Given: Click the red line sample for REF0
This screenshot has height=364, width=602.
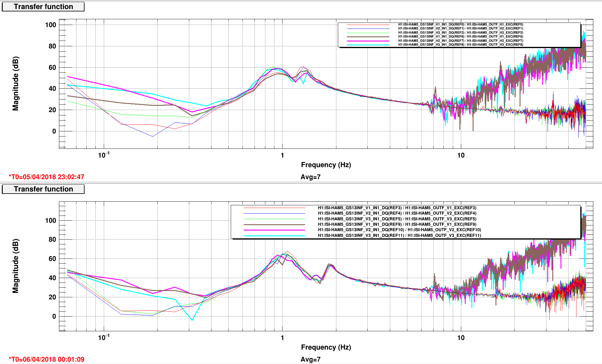Looking at the screenshot, I should tap(368, 25).
